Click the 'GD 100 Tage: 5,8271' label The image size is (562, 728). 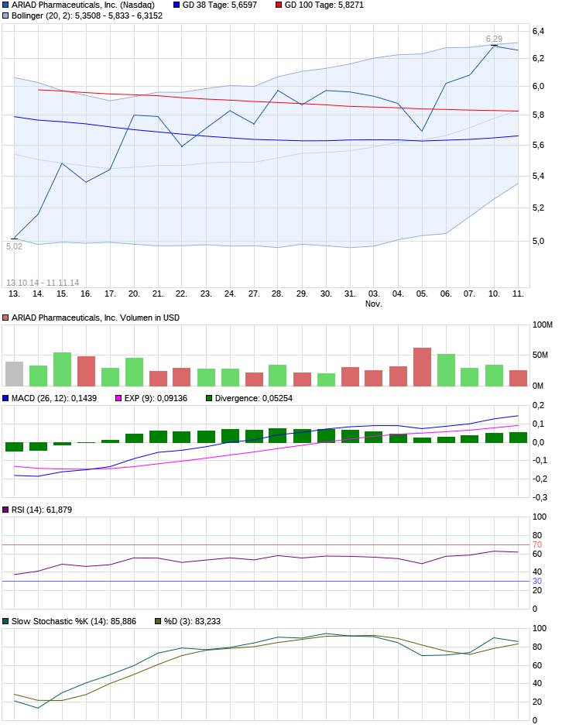pos(324,5)
